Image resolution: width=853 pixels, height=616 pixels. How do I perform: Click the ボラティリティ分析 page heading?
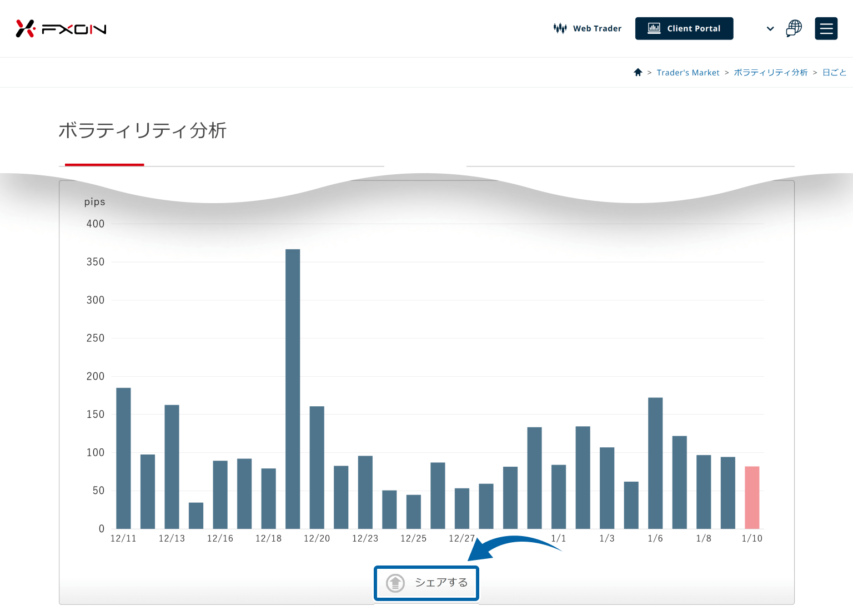click(x=143, y=130)
